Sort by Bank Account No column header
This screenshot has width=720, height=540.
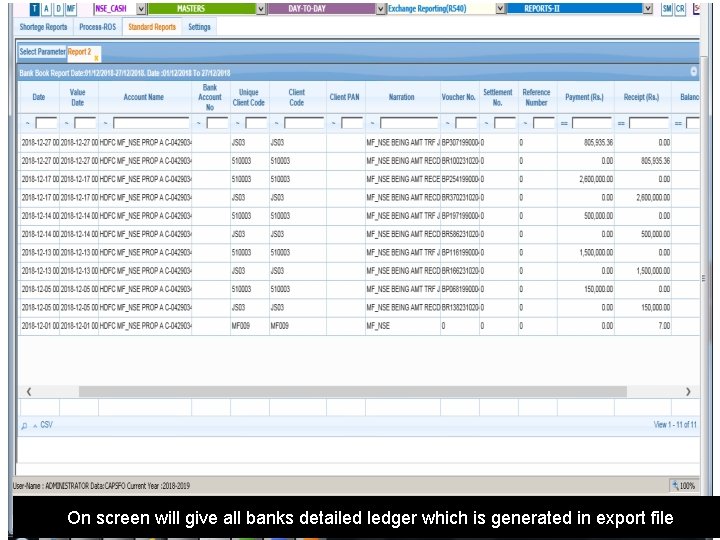click(x=210, y=97)
